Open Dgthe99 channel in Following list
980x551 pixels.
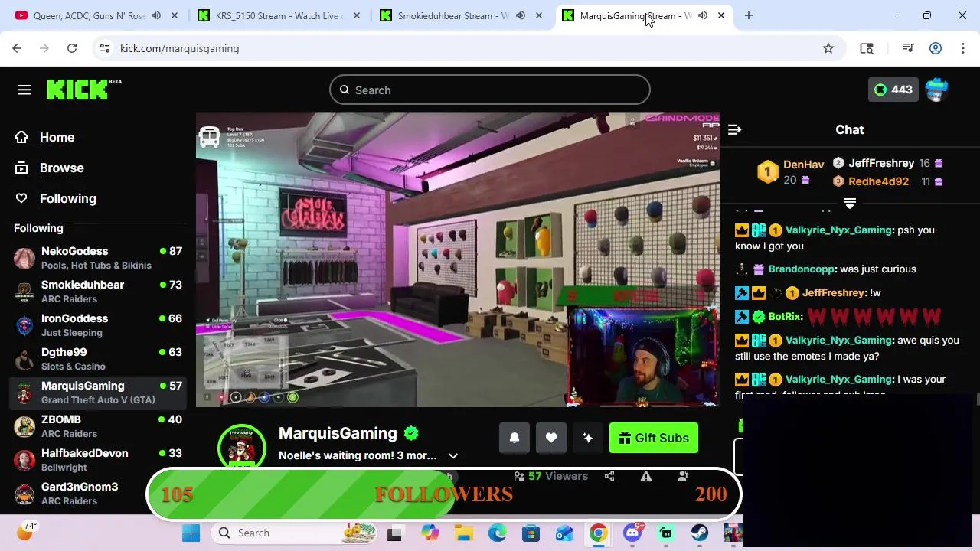pyautogui.click(x=98, y=359)
